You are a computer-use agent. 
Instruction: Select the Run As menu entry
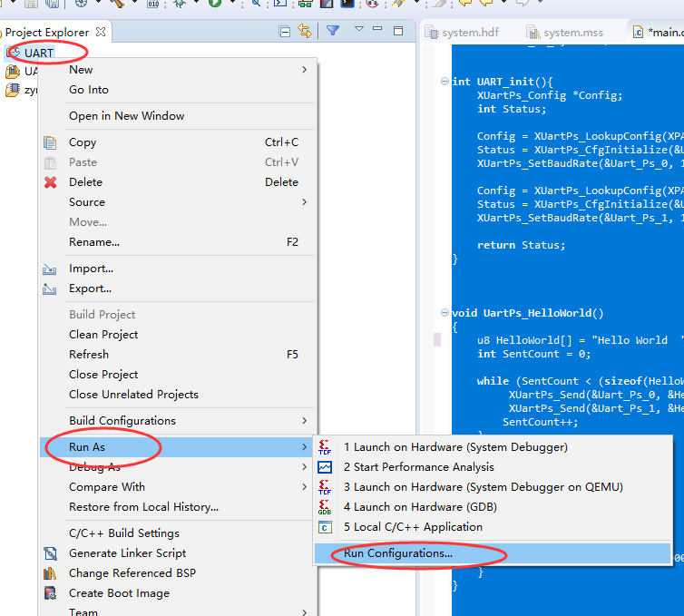click(x=177, y=447)
